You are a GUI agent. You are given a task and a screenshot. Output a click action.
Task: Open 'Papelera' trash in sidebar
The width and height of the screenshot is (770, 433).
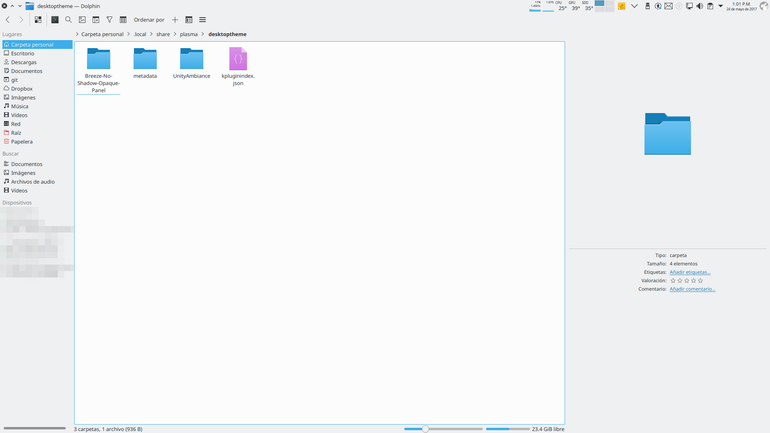coord(37,142)
